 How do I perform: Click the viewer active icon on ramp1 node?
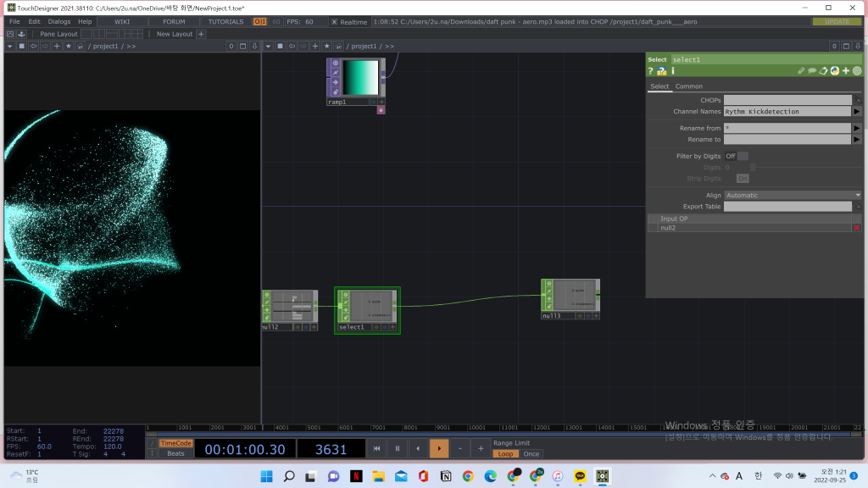pos(381,102)
